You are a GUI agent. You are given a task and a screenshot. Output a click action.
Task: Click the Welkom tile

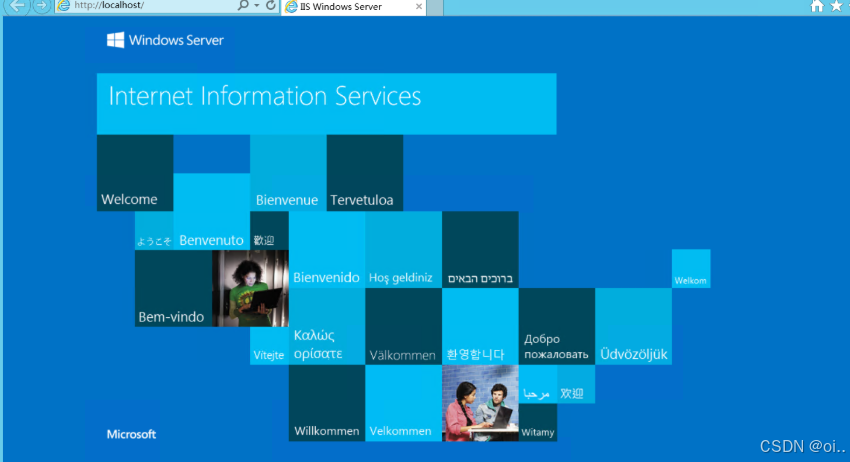point(691,268)
